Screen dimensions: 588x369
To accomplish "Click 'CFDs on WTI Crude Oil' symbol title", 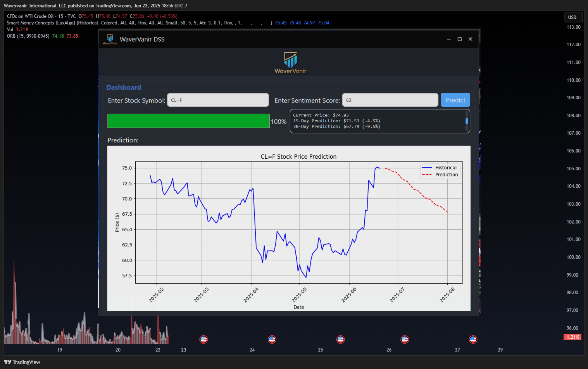I will (x=30, y=16).
